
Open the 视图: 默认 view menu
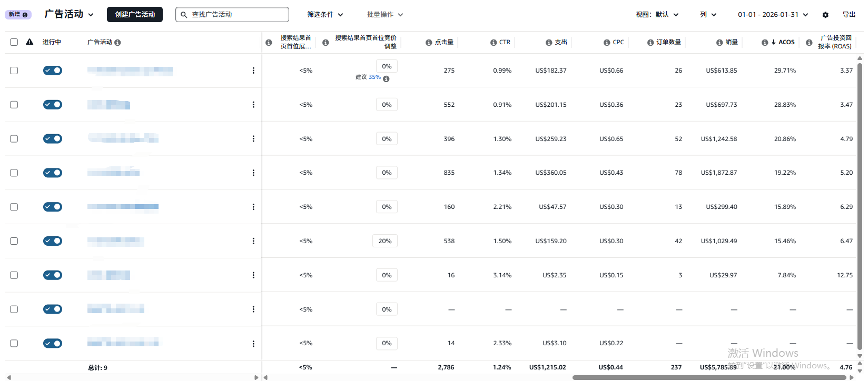(657, 15)
